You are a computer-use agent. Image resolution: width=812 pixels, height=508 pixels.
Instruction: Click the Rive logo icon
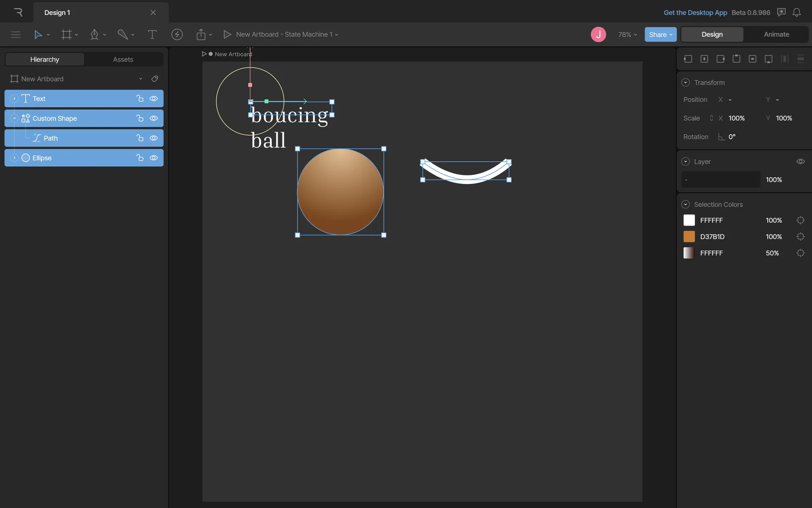click(18, 12)
